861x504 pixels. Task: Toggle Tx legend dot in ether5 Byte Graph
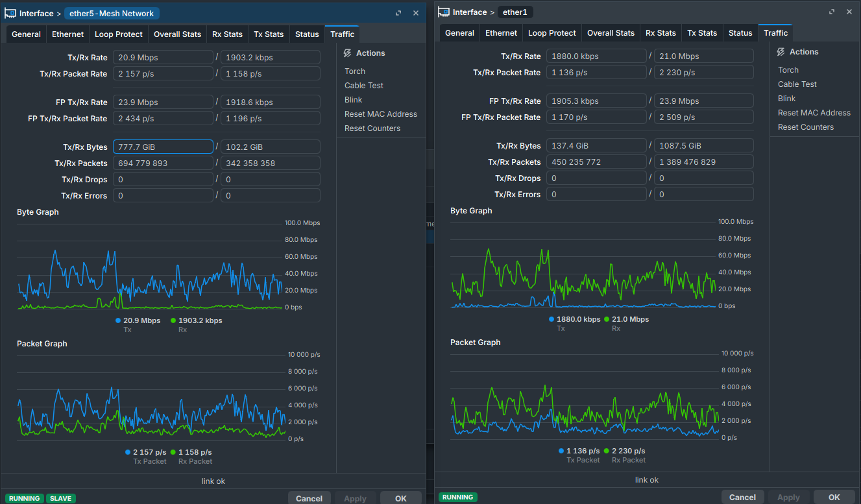(118, 320)
